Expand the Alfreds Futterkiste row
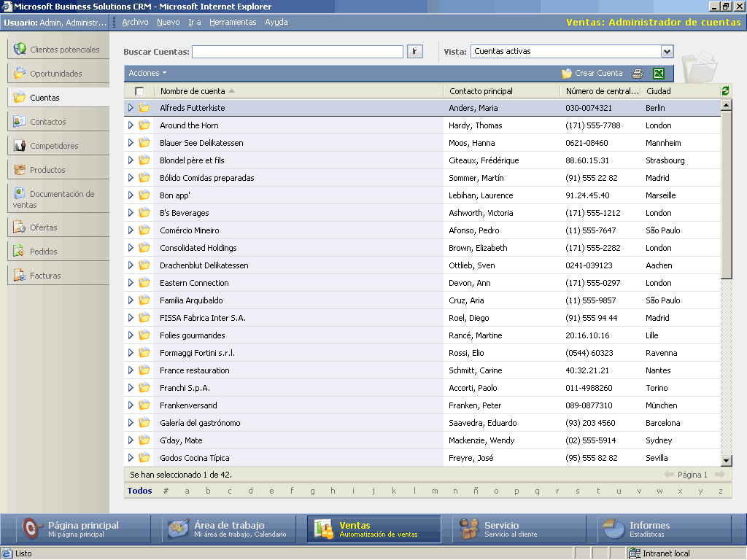This screenshot has width=747, height=560. [x=131, y=108]
